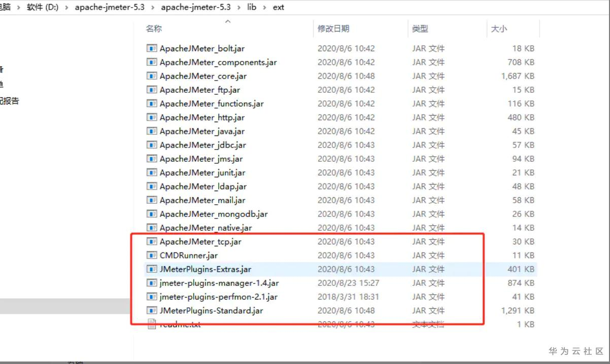The width and height of the screenshot is (610, 364).
Task: Select the ApacheJMeter_functions.jar file icon
Action: pos(151,103)
